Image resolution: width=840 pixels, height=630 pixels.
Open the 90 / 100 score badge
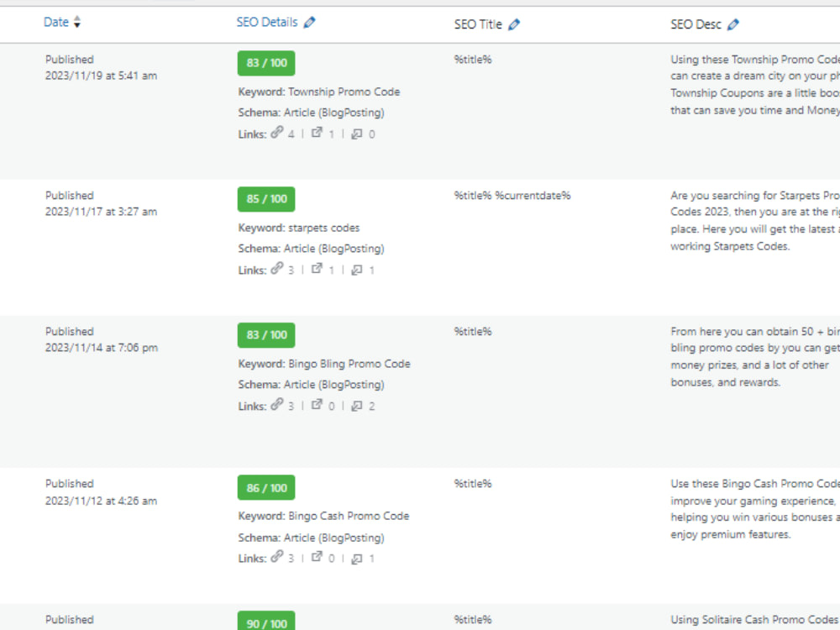266,622
